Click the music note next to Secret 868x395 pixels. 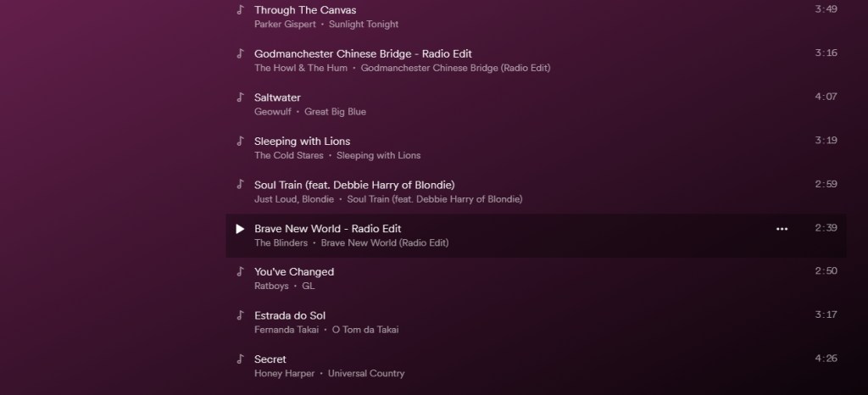click(240, 359)
